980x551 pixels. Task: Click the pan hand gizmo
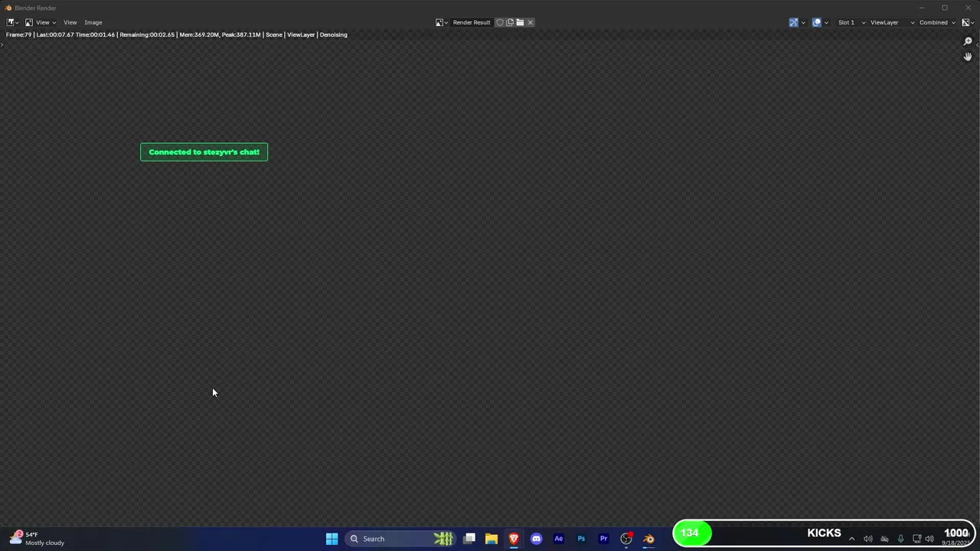coord(968,57)
